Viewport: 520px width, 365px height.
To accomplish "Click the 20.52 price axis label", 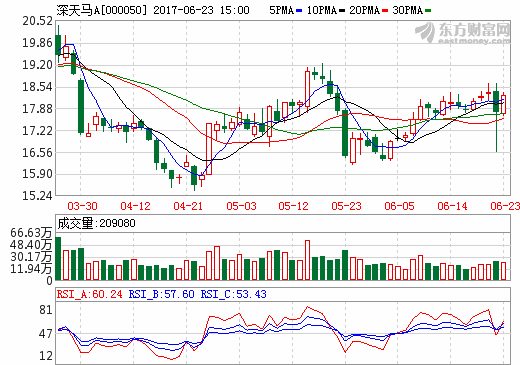I will point(37,21).
